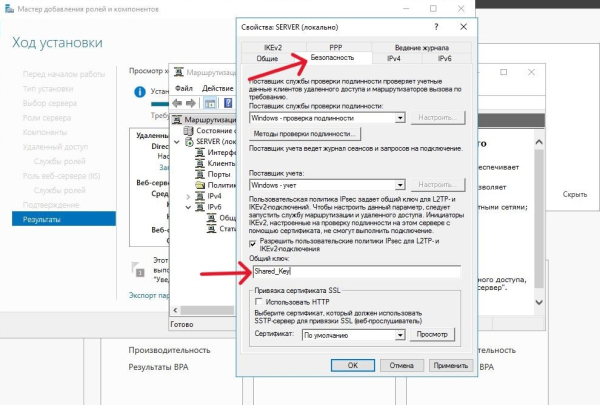Image resolution: width=600 pixels, height=405 pixels.
Task: Click into the Общий ключ input field
Action: tap(356, 271)
